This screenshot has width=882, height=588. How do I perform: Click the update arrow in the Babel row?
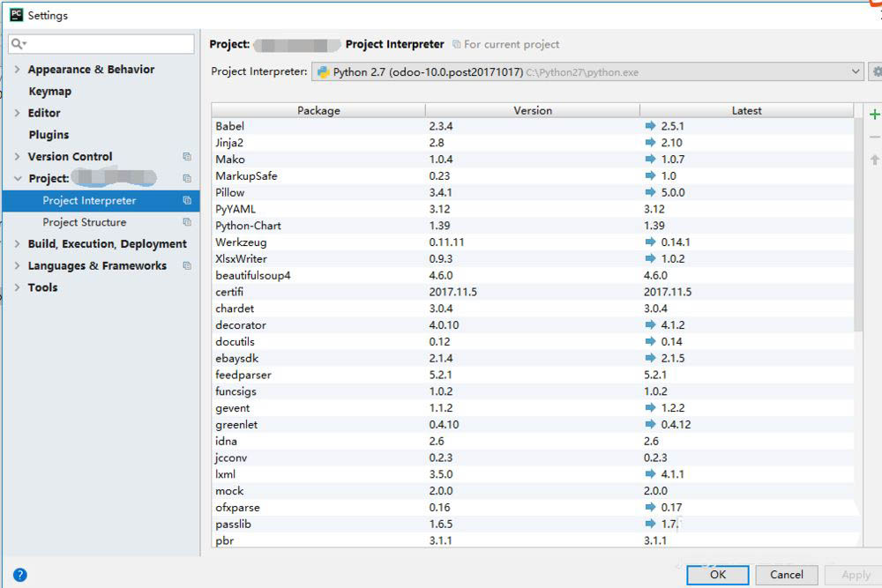tap(650, 126)
